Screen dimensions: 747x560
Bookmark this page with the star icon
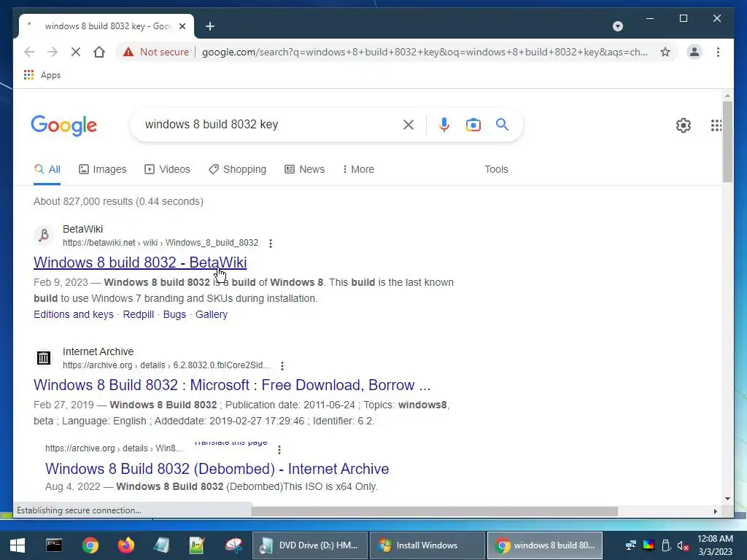665,52
